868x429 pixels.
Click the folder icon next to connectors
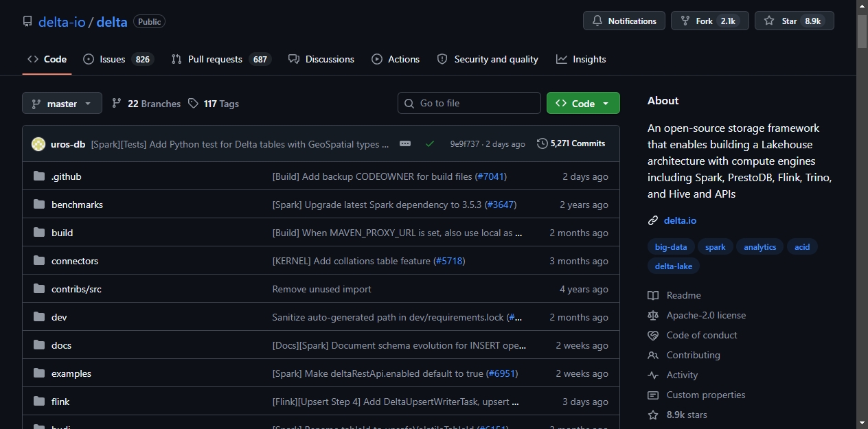[x=39, y=261]
